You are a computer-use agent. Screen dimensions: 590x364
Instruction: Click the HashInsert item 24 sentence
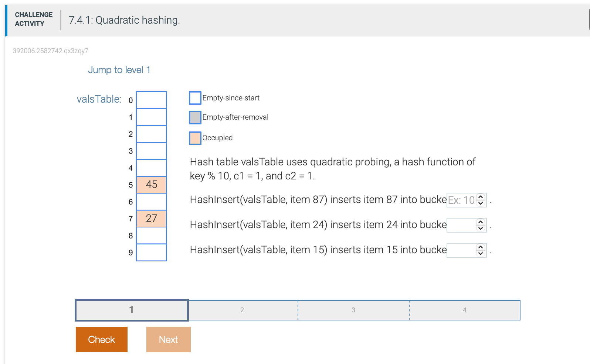click(x=318, y=225)
